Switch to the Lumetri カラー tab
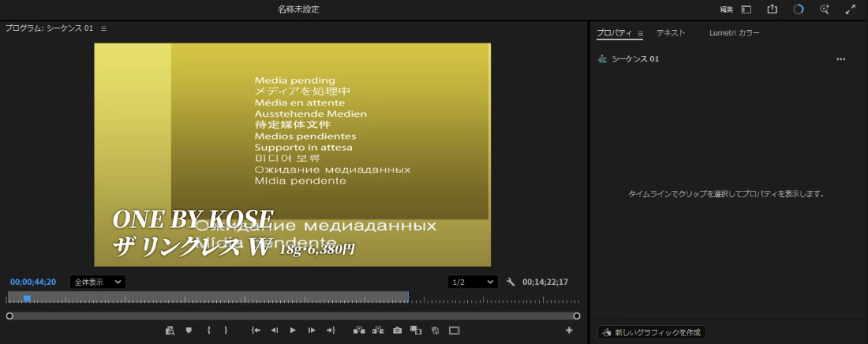This screenshot has height=344, width=868. click(735, 33)
